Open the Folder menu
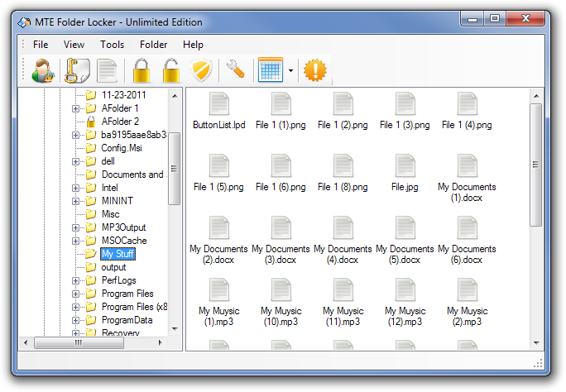The height and width of the screenshot is (392, 566). click(x=153, y=45)
